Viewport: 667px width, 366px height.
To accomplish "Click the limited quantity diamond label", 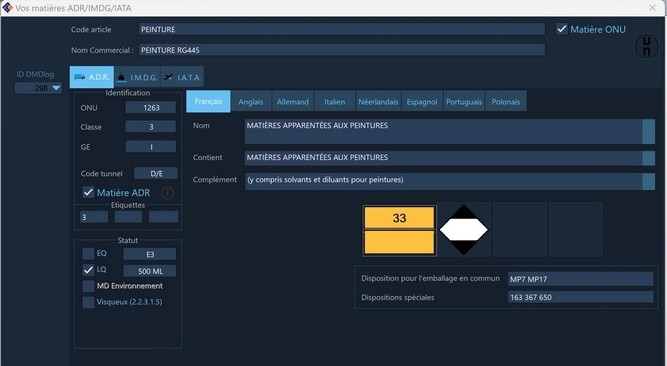I will coord(464,230).
